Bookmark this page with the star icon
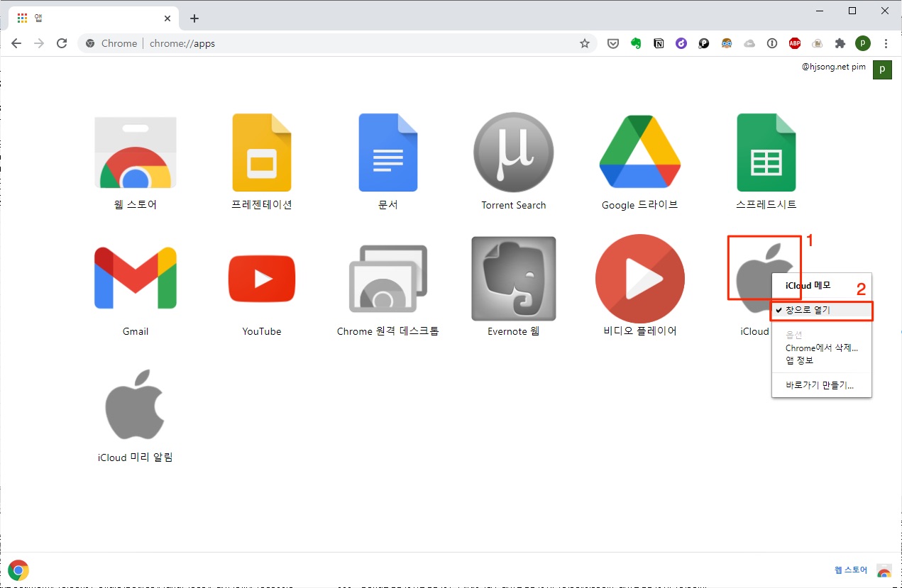Image resolution: width=902 pixels, height=588 pixels. (x=585, y=43)
